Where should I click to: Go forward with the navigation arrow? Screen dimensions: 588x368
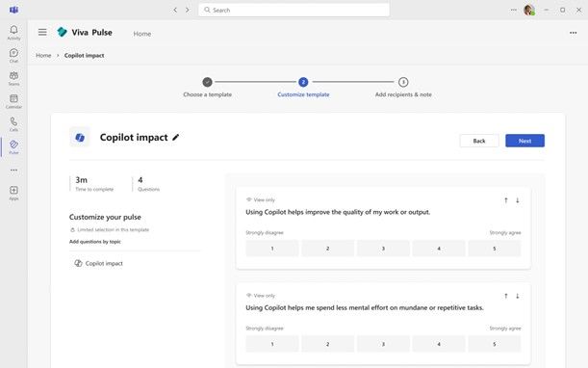pyautogui.click(x=187, y=11)
